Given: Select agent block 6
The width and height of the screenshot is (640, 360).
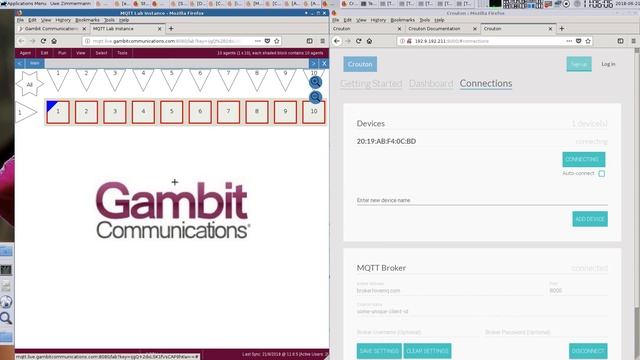Looking at the screenshot, I should point(200,112).
